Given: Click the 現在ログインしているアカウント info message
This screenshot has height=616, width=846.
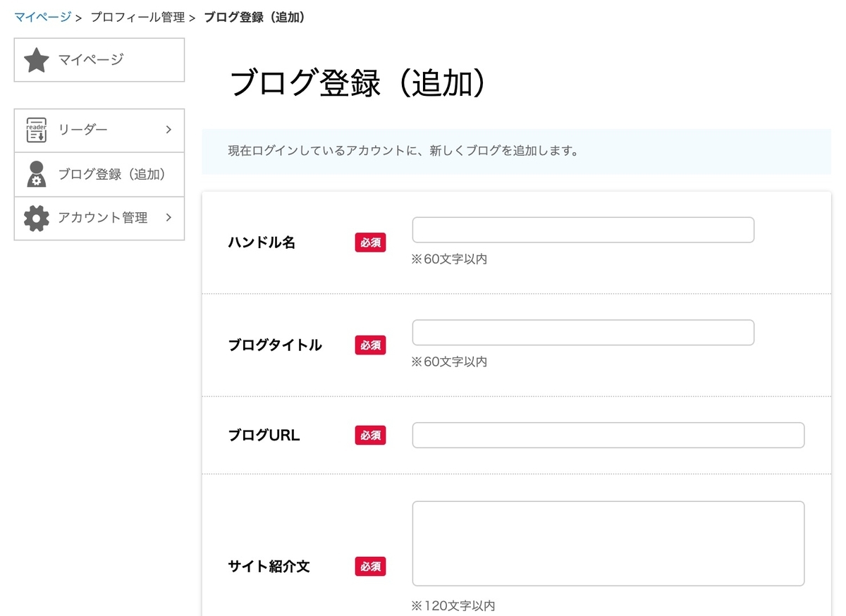Looking at the screenshot, I should (x=403, y=151).
